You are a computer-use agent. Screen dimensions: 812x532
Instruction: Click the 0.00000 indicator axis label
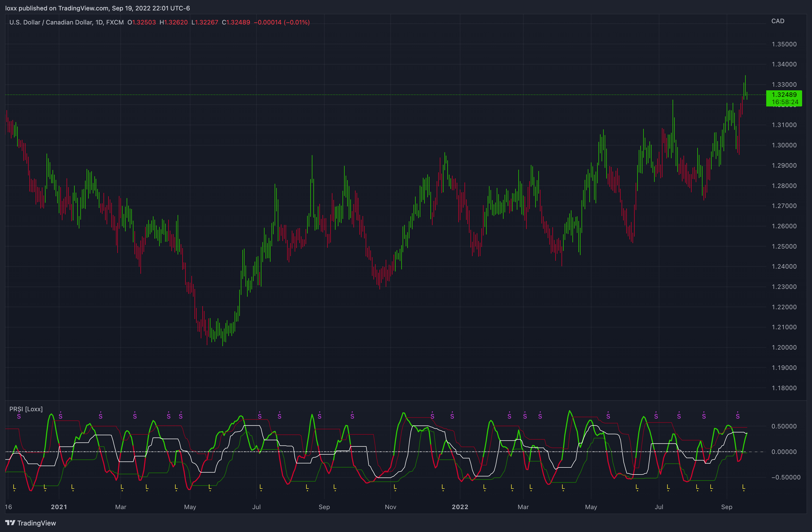pyautogui.click(x=784, y=452)
